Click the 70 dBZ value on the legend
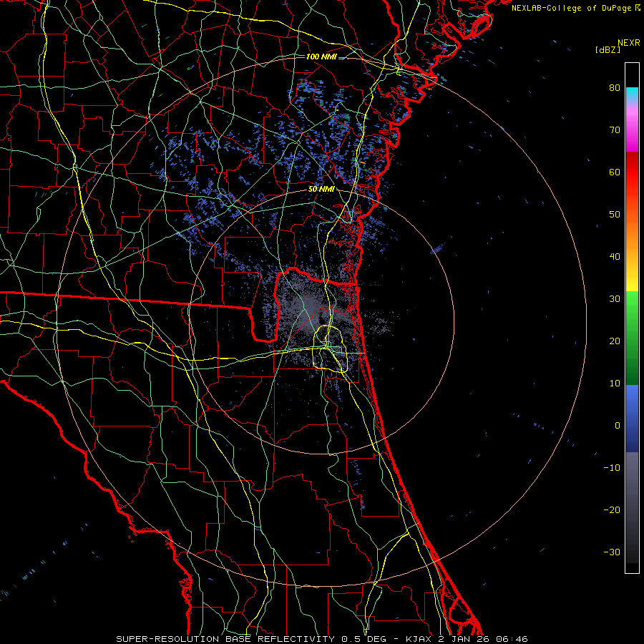The image size is (644, 644). [615, 130]
